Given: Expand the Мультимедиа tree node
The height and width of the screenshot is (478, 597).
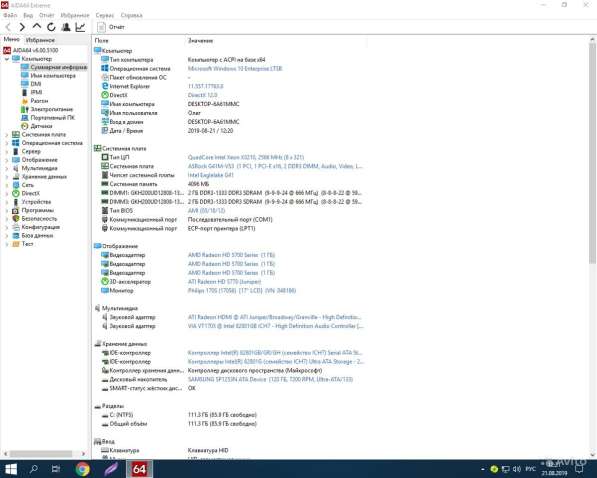Looking at the screenshot, I should 6,168.
